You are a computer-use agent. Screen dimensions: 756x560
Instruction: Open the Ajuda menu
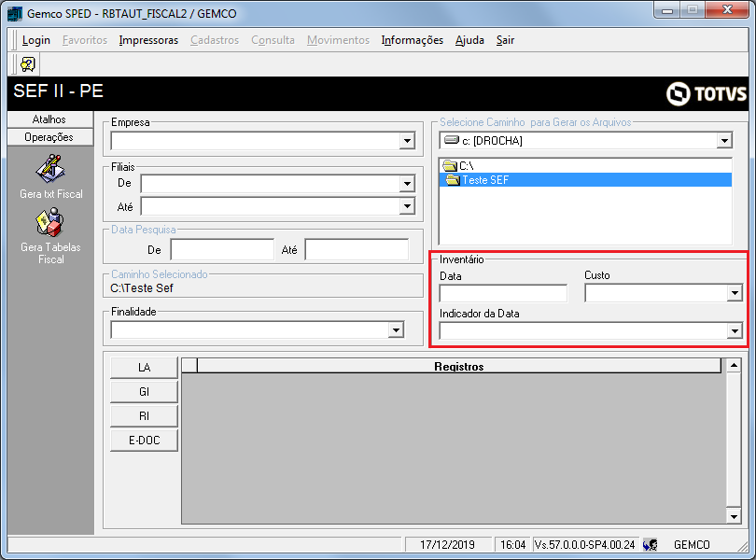click(x=469, y=40)
